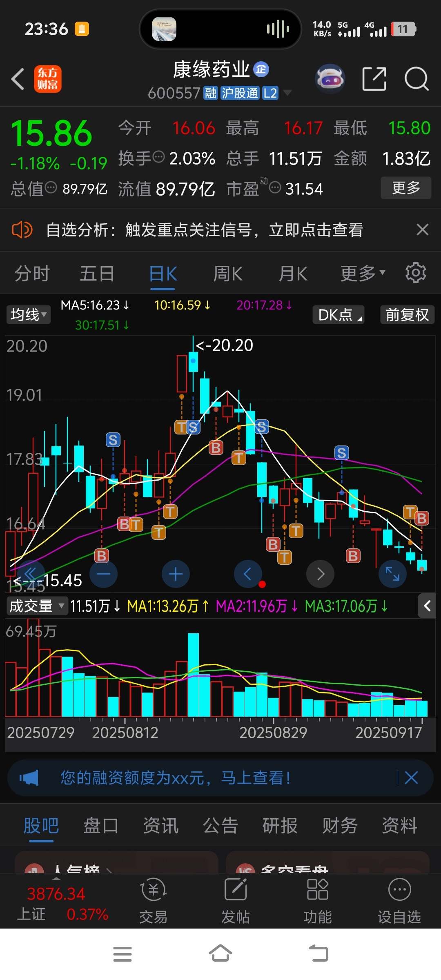Switch to 五日 chart tab

coord(97,273)
